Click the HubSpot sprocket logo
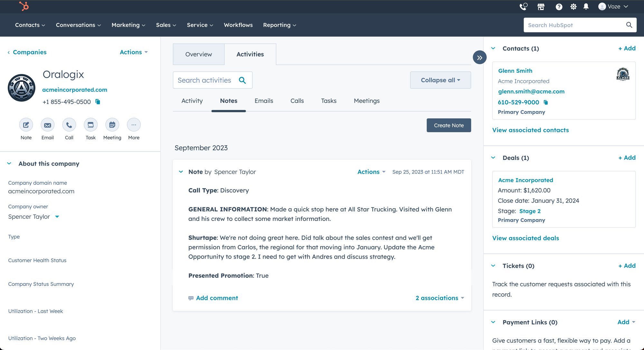Screen dimensions: 644x350 tap(24, 6)
